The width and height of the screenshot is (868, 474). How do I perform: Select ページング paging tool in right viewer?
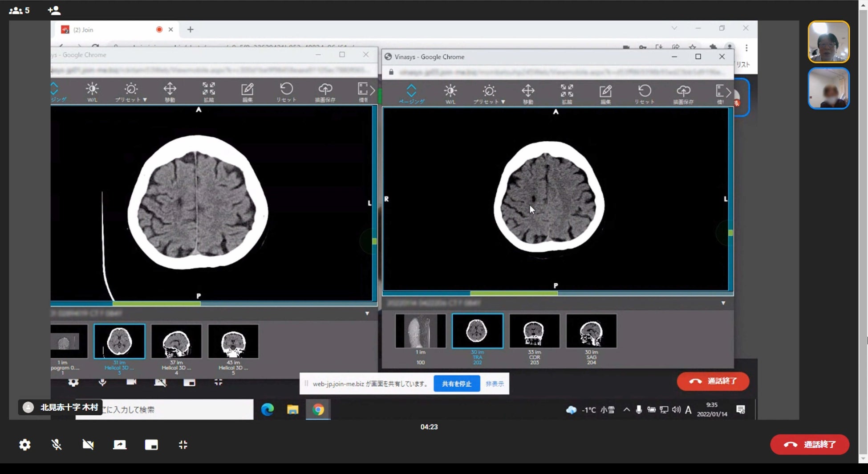(411, 94)
